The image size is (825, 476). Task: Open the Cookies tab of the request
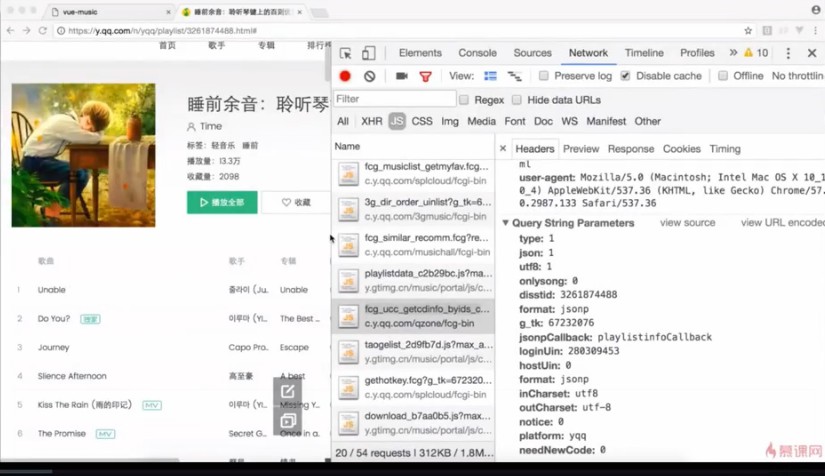pyautogui.click(x=681, y=149)
